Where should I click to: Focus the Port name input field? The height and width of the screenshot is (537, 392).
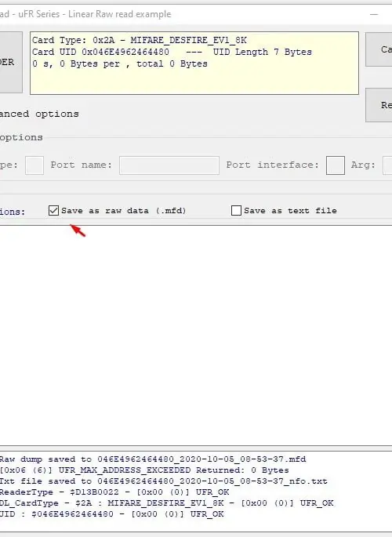click(x=169, y=165)
